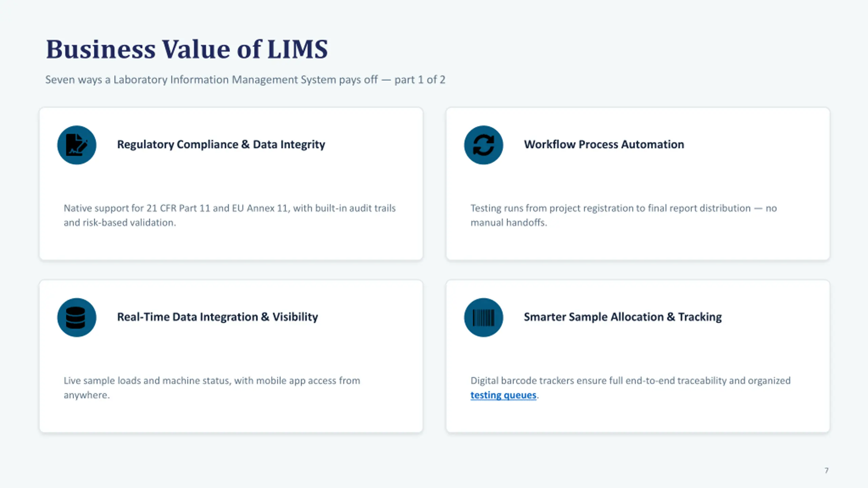Click the project registration description paragraph
Screen dimensions: 868x488
pos(624,215)
